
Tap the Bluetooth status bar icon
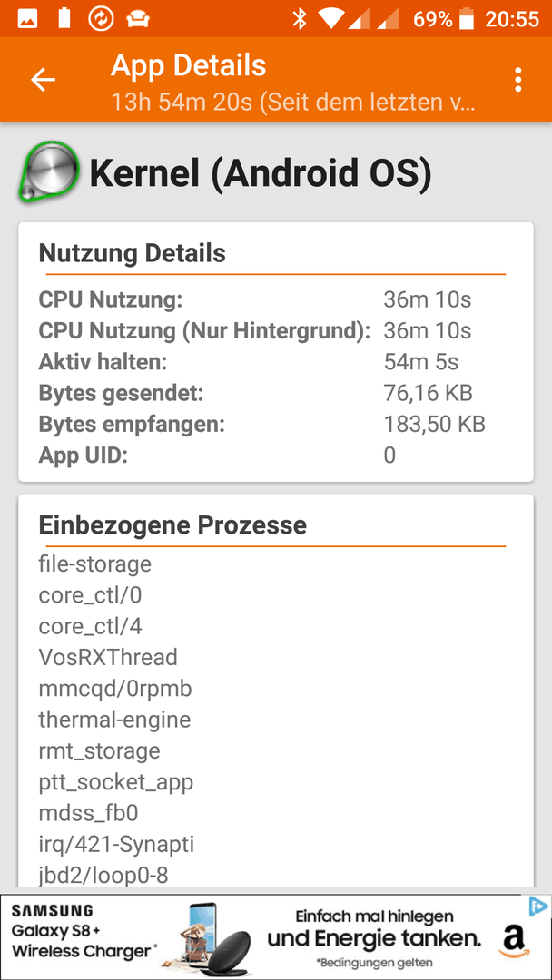pos(301,19)
